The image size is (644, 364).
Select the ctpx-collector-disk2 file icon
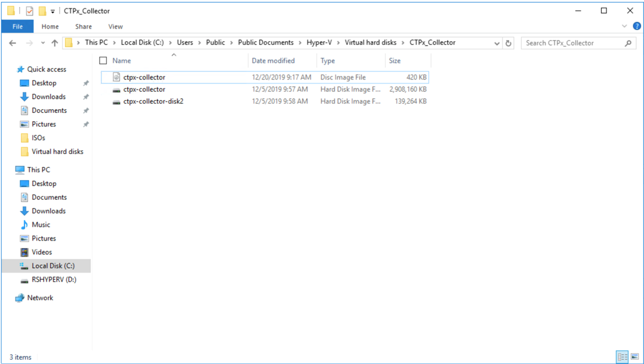[116, 101]
